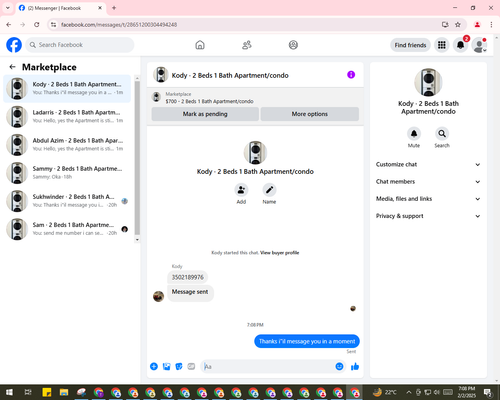Screen dimensions: 500x400
Task: Select the Messenger | Facebook tab
Action: (60, 8)
